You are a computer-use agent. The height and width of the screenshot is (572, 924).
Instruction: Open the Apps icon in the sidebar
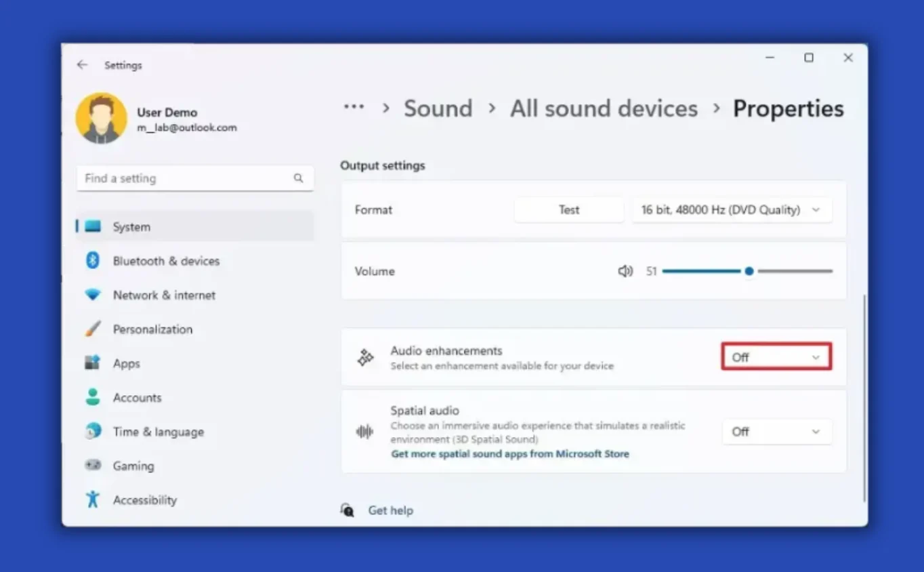pos(92,363)
